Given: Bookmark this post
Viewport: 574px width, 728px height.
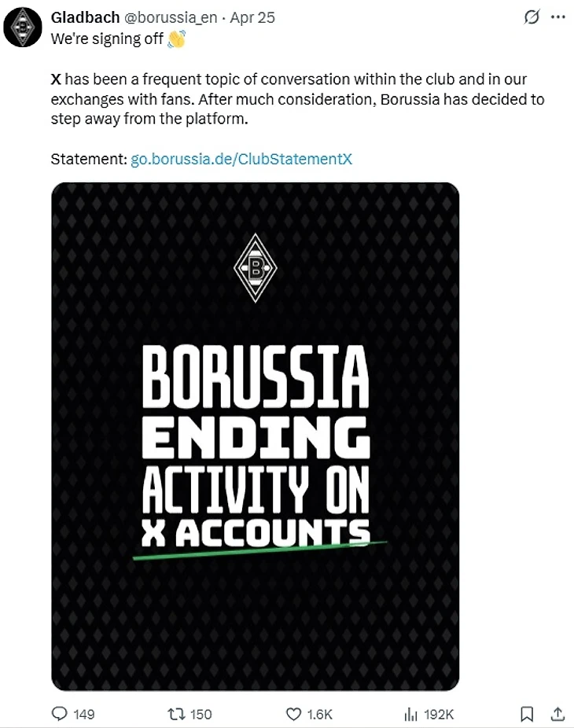Looking at the screenshot, I should (527, 714).
